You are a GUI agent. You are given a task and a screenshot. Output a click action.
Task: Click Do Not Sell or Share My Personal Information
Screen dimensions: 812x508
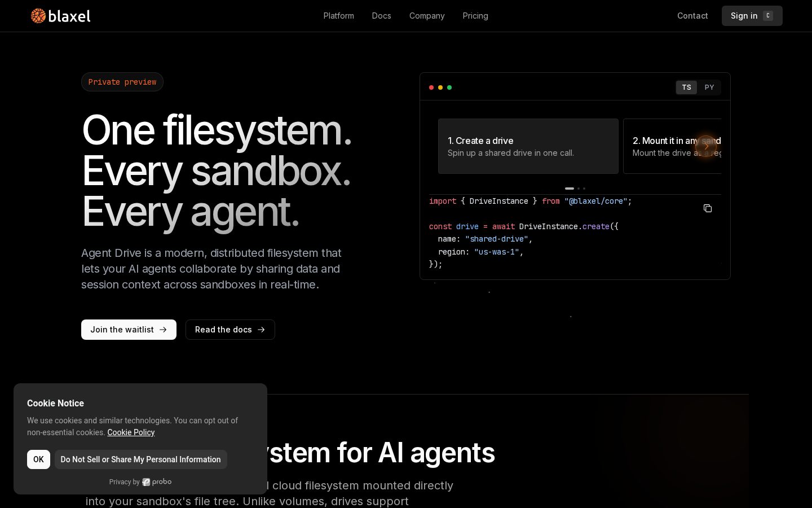tap(141, 459)
